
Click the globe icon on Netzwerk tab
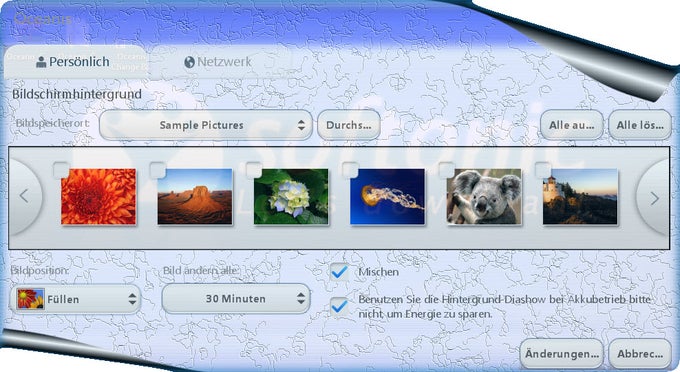tap(189, 62)
